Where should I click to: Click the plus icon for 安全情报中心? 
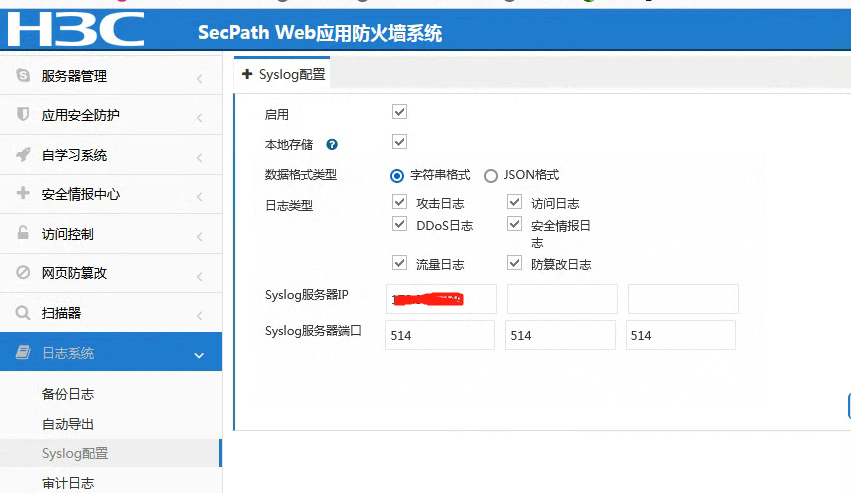[x=23, y=193]
